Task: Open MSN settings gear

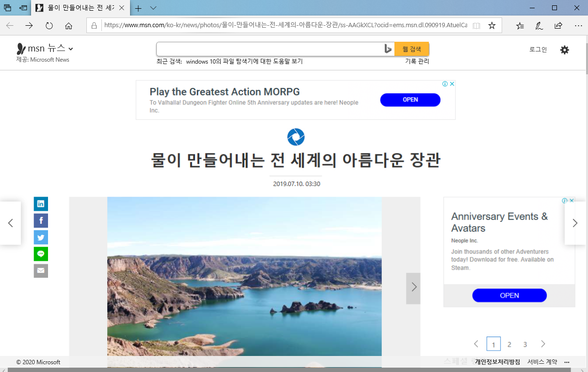Action: click(564, 50)
